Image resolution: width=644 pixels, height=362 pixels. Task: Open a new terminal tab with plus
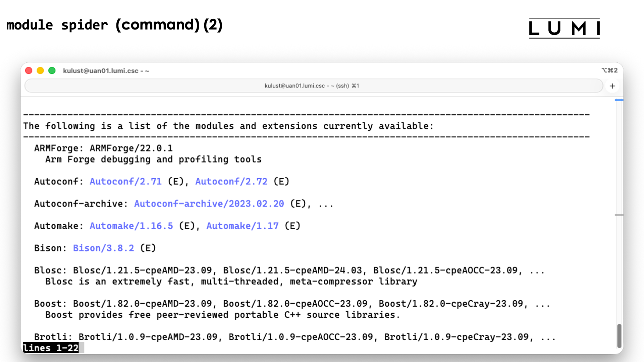pyautogui.click(x=612, y=86)
